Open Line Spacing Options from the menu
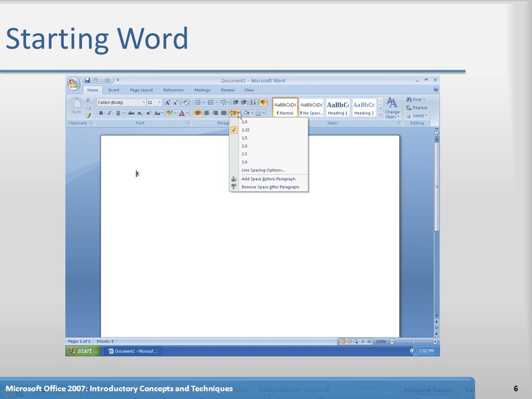 [x=269, y=170]
